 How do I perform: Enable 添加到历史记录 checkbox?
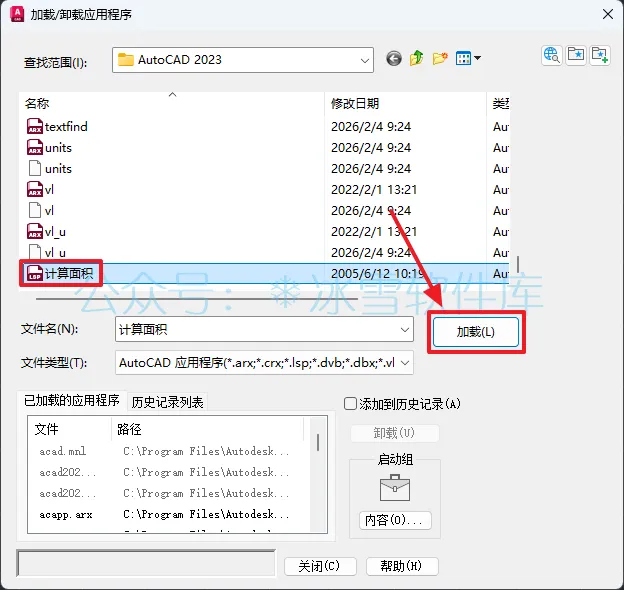pyautogui.click(x=350, y=403)
